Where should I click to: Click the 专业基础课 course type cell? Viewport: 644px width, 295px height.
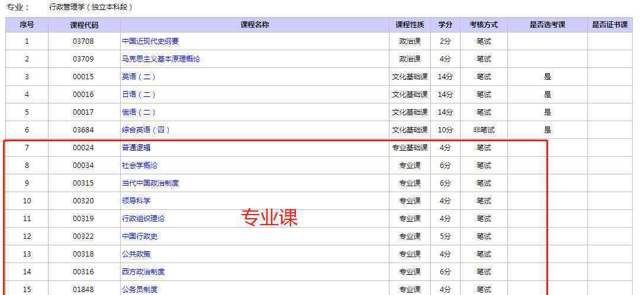click(410, 148)
